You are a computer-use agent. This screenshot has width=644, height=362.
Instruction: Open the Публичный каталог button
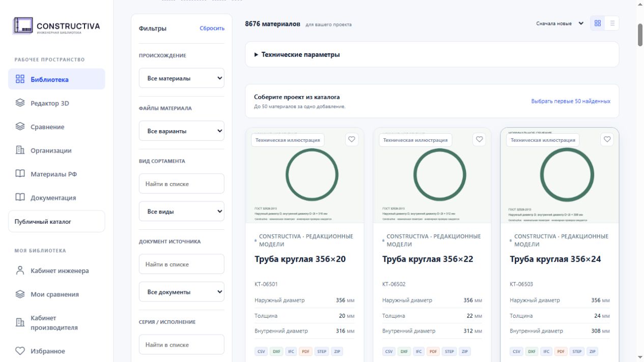click(57, 222)
